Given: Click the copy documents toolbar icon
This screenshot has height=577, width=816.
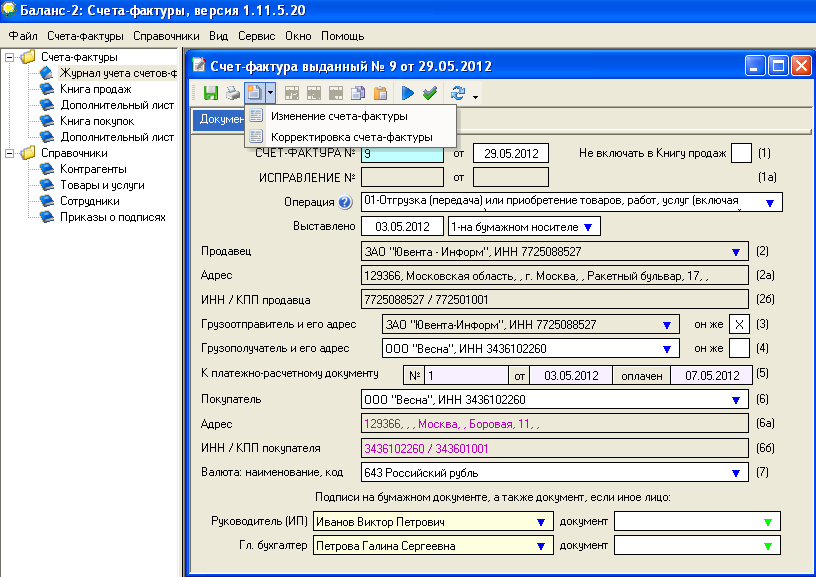Looking at the screenshot, I should (358, 93).
